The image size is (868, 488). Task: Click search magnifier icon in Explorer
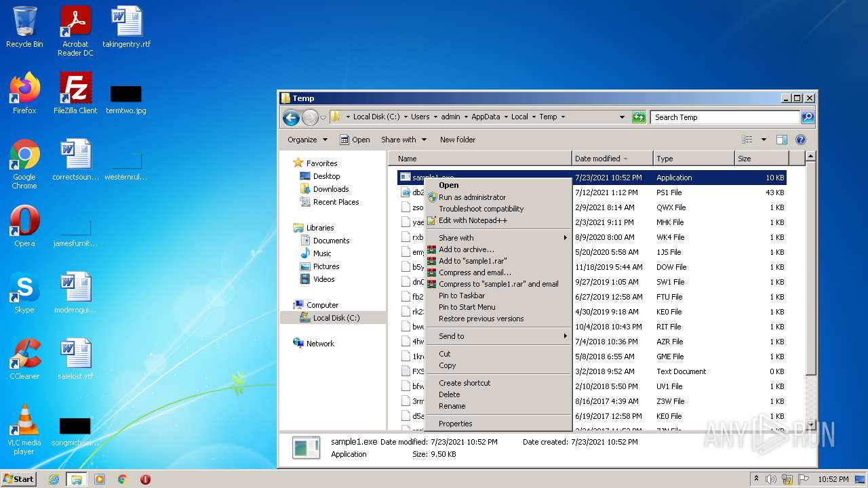point(807,117)
